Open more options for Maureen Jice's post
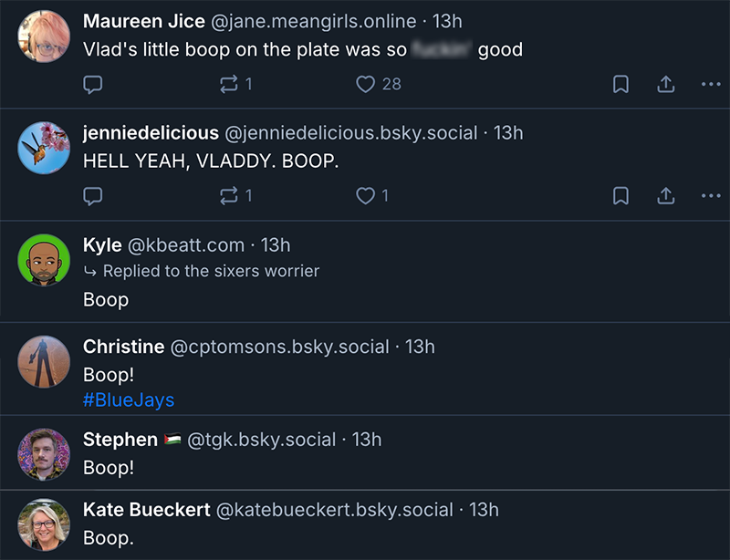The image size is (730, 560). coord(711,85)
